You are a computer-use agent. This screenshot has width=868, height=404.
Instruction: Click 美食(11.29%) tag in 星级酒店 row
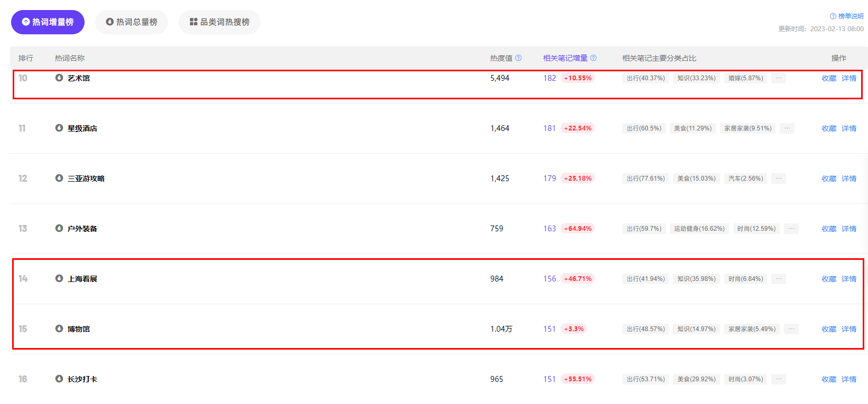tap(693, 128)
